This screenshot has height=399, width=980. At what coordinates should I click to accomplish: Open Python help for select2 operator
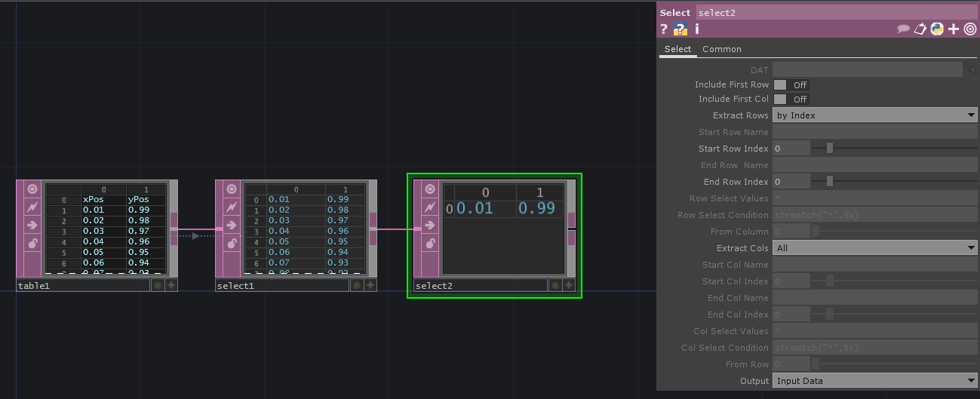[680, 29]
